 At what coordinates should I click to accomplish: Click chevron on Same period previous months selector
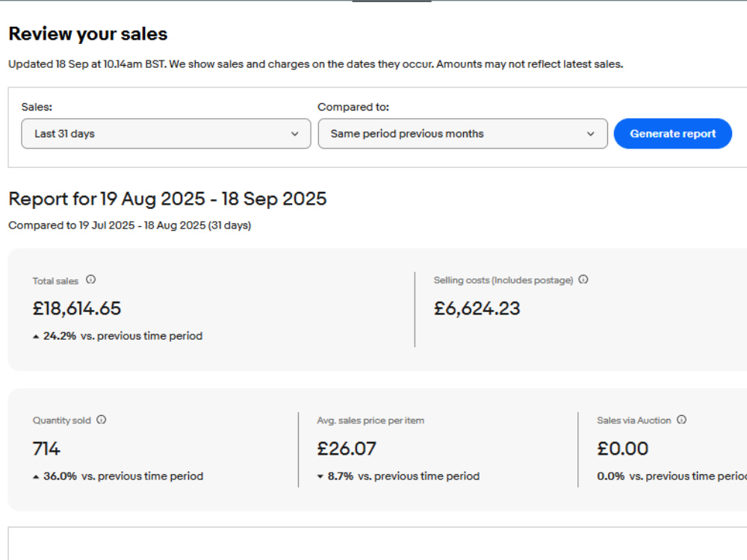(x=590, y=134)
